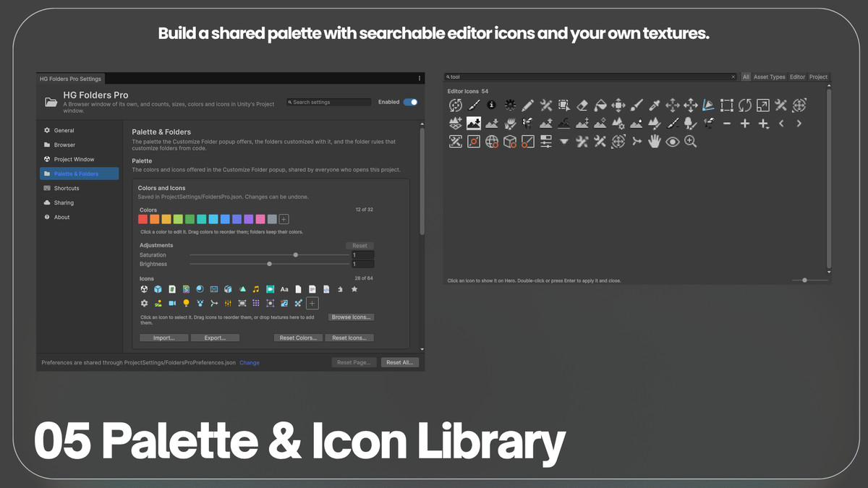Add a new color with the plus box

[284, 219]
